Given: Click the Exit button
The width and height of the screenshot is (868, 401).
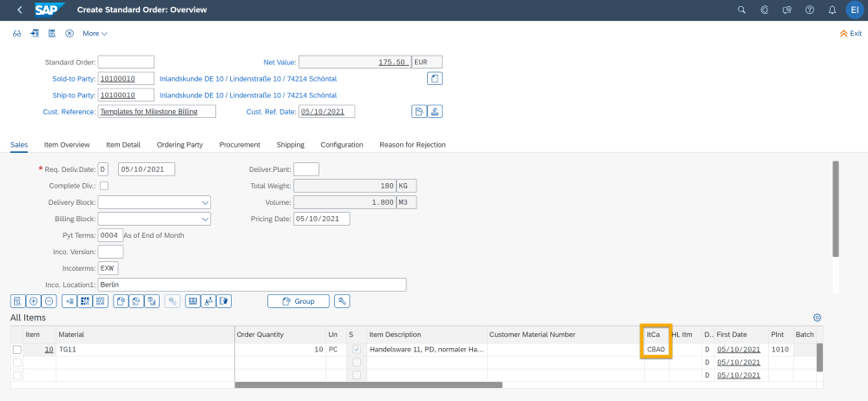Looking at the screenshot, I should pyautogui.click(x=851, y=33).
